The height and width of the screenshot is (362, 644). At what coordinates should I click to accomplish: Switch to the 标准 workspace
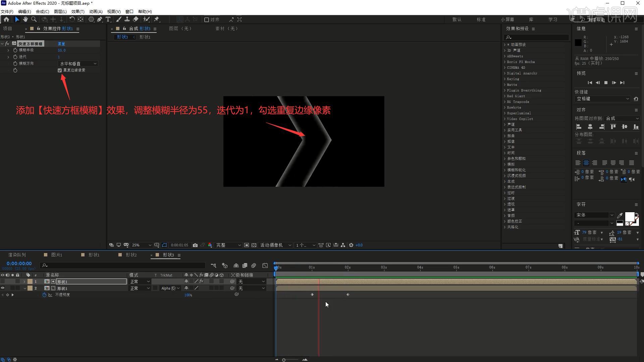tap(481, 20)
